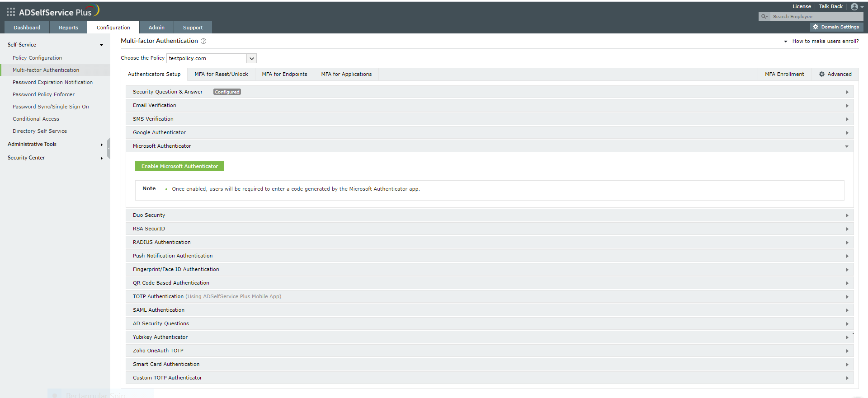Viewport: 868px width, 398px height.
Task: Open the MFA for Applications tab
Action: click(x=347, y=74)
